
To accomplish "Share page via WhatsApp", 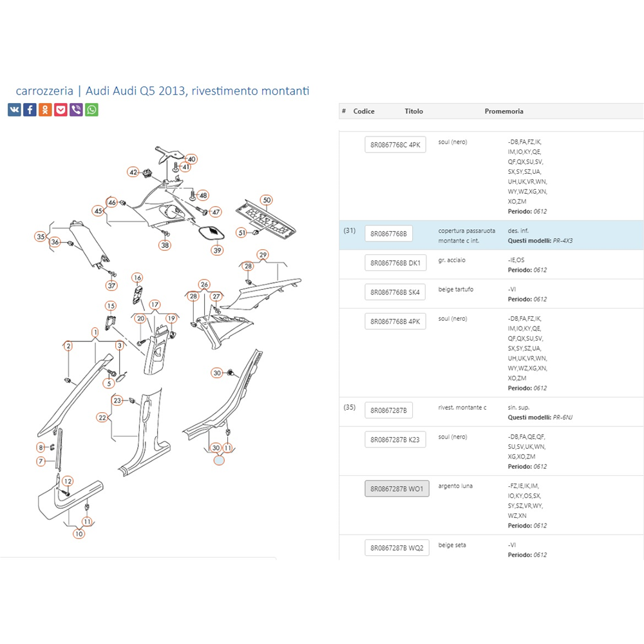I will coord(91,109).
